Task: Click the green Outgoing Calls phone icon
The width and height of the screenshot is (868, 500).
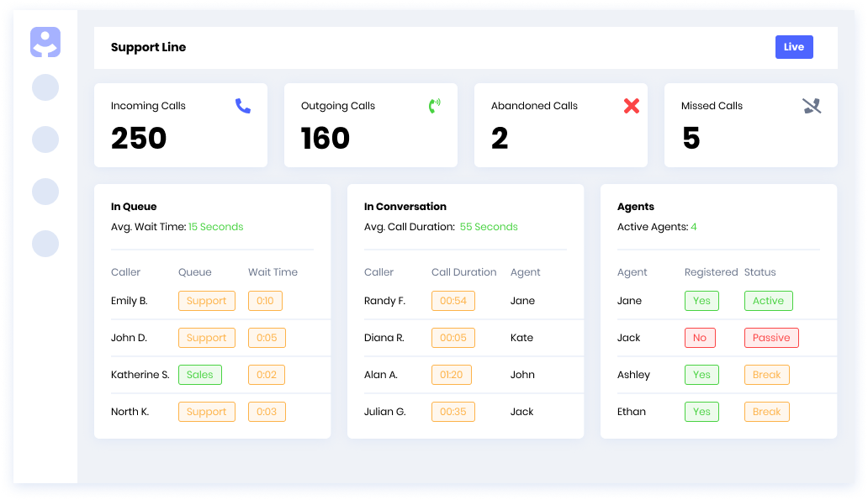Action: click(436, 107)
